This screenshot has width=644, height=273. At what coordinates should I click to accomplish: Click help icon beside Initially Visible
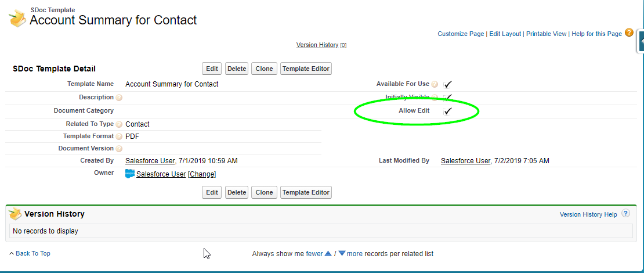tap(434, 98)
